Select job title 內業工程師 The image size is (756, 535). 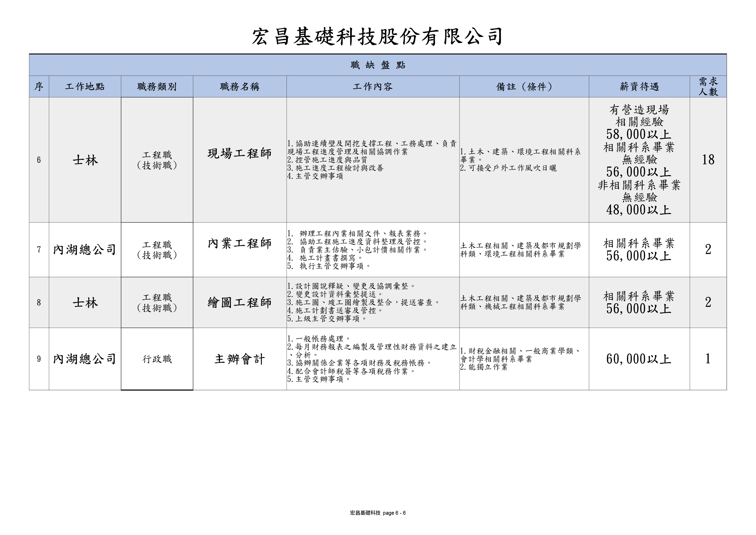(x=240, y=243)
